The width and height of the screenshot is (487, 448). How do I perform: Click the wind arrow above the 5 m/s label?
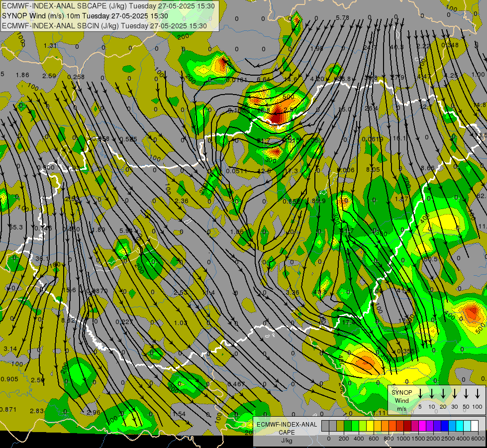420,394
